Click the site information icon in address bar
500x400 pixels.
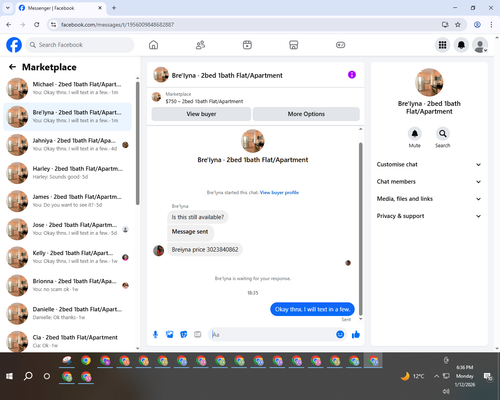click(54, 24)
